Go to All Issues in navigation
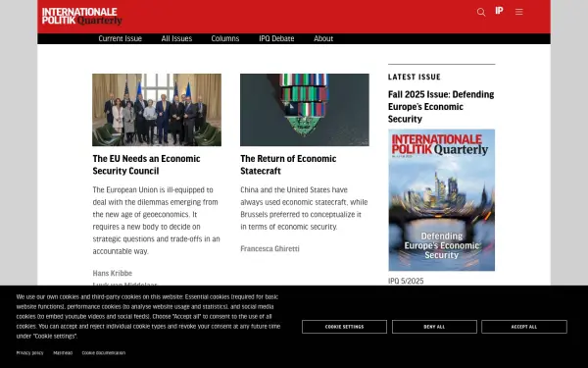Screen dimensions: 588x368 [x=176, y=38]
